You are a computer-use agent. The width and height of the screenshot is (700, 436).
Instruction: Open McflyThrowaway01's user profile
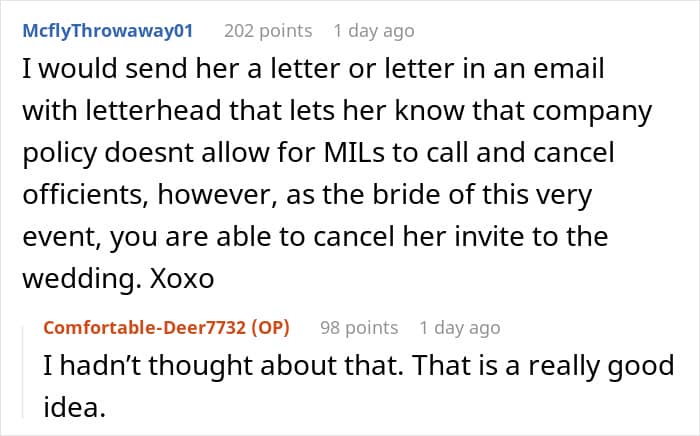107,31
